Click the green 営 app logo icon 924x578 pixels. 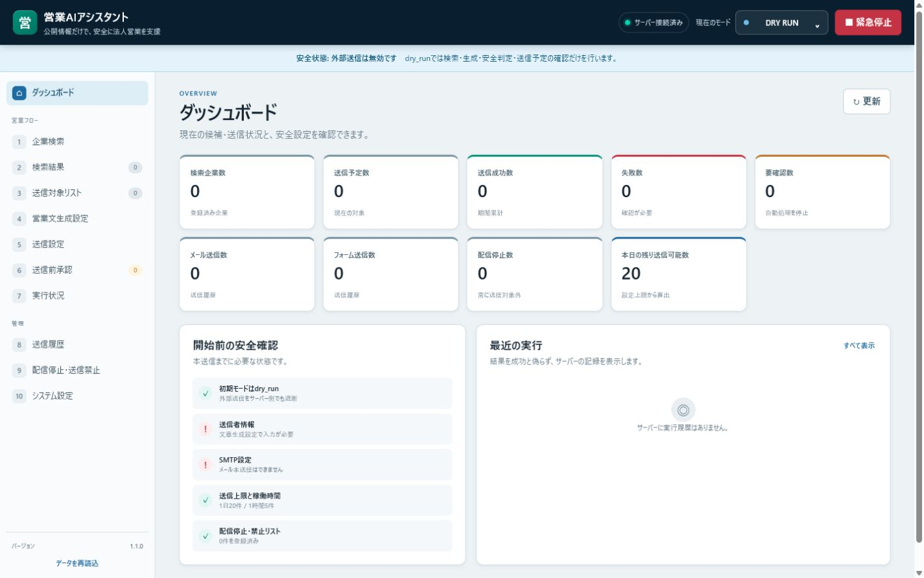[25, 23]
